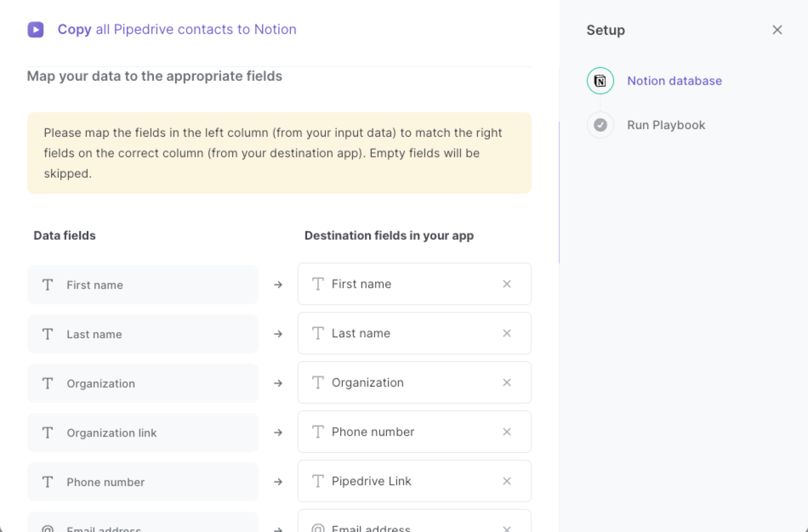Select the Organization link data field
This screenshot has width=808, height=532.
coord(143,433)
